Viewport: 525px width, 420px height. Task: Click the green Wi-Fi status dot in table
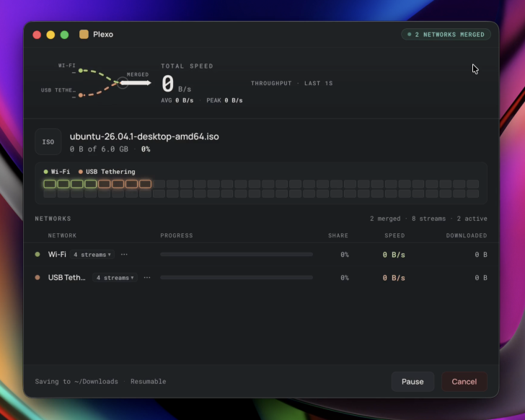pos(37,255)
